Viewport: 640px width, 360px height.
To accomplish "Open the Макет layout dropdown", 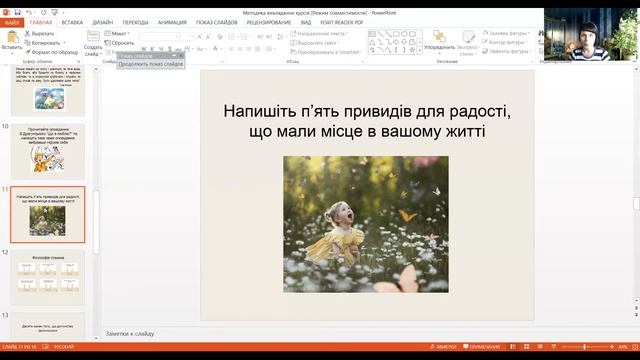I will [x=118, y=33].
